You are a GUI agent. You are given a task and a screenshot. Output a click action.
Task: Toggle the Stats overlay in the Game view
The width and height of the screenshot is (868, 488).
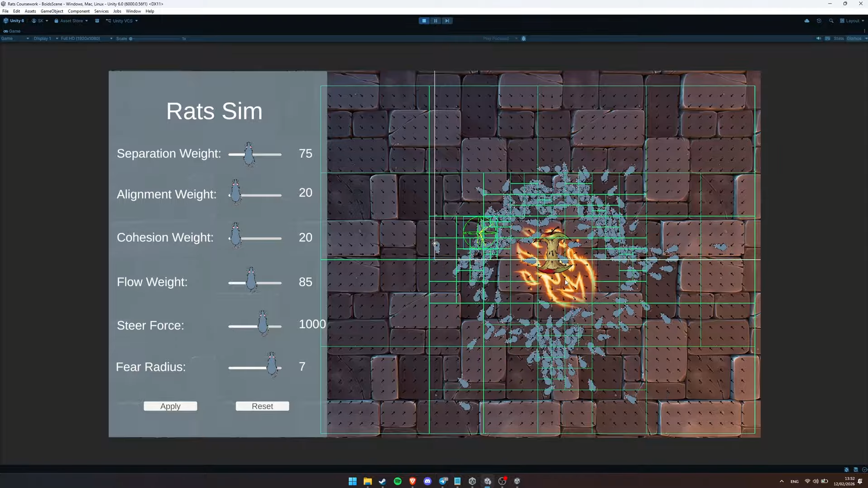[839, 39]
